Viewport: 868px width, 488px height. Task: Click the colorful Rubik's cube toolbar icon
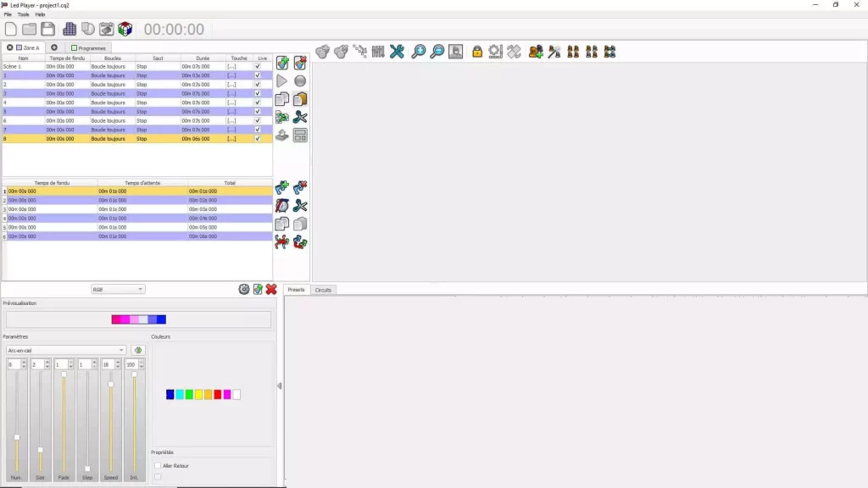click(x=125, y=30)
